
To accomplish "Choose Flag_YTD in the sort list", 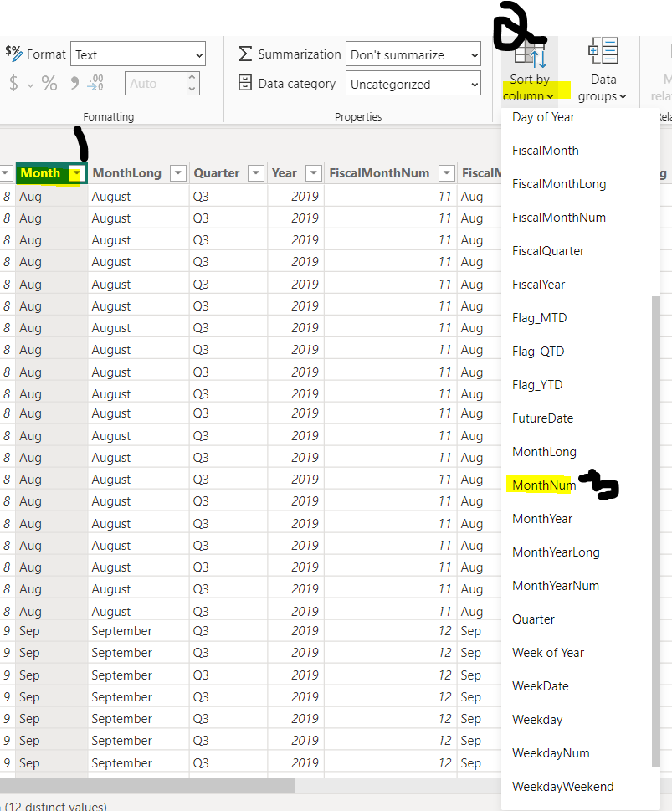I will pos(537,385).
